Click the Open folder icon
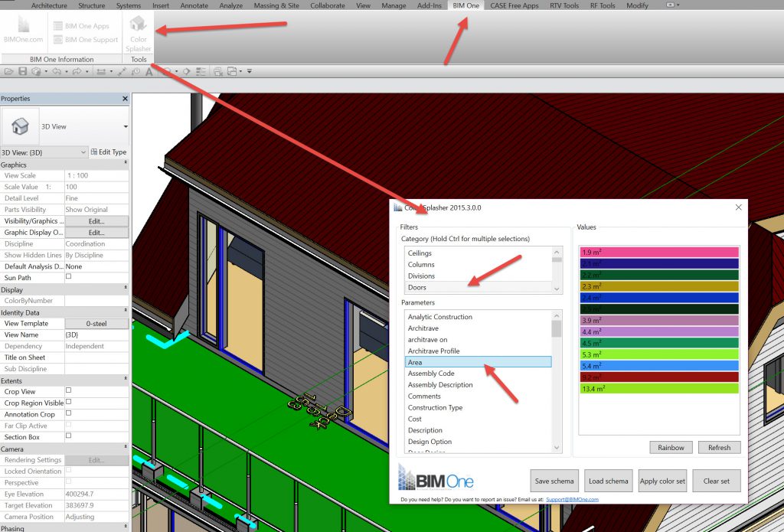The height and width of the screenshot is (532, 784). (9, 72)
